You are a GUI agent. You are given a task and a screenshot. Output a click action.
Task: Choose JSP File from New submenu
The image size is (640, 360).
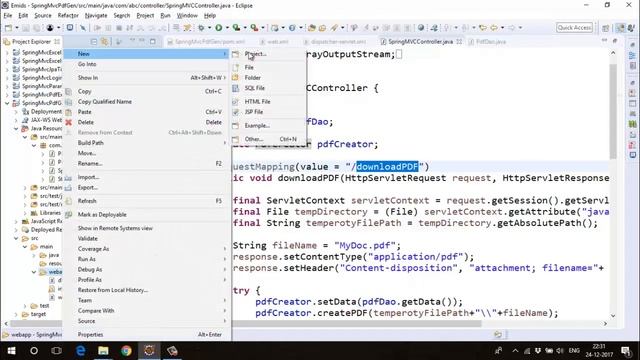point(269,112)
